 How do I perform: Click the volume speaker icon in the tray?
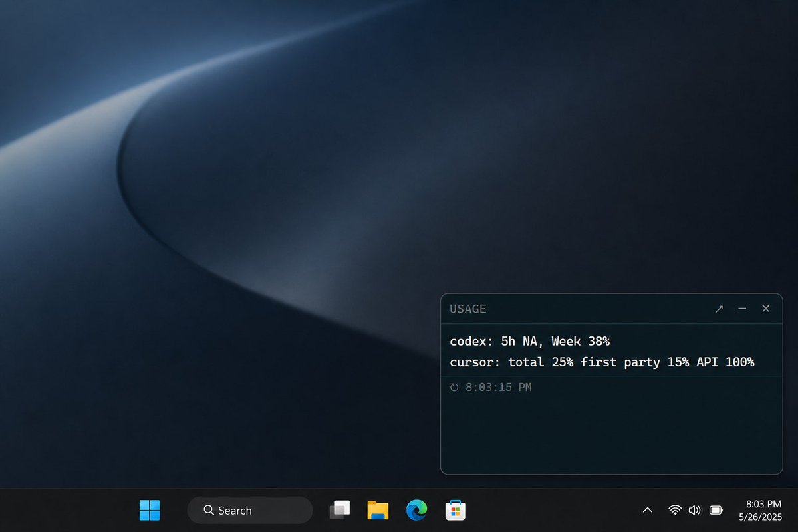695,510
